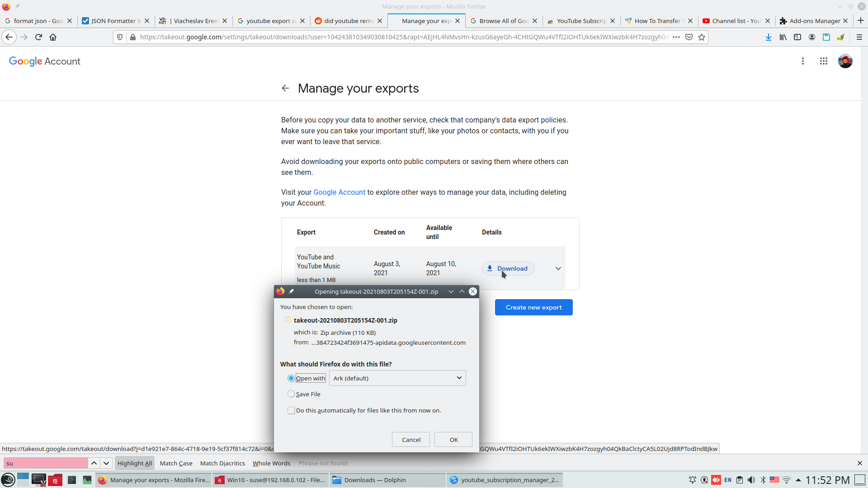Open the downloads toolbar icon

click(x=768, y=37)
